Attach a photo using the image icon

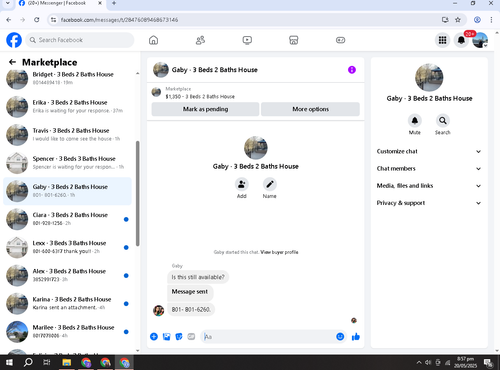166,337
